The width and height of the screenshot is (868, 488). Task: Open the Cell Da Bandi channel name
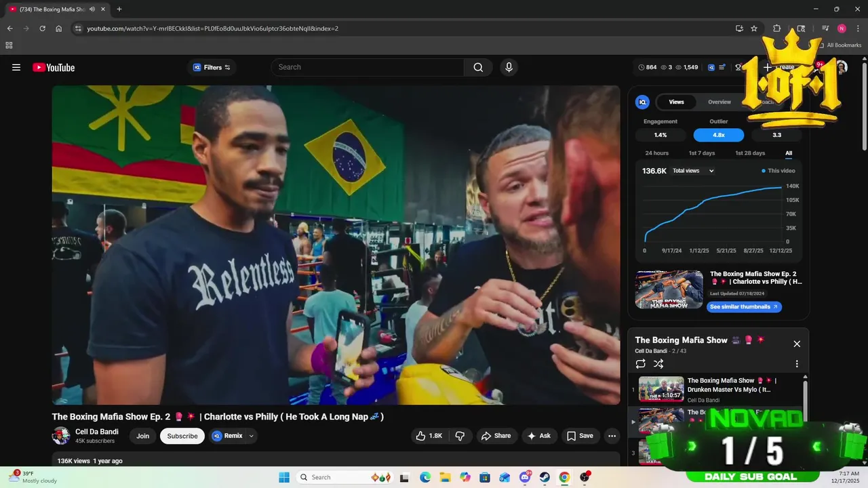coord(97,432)
